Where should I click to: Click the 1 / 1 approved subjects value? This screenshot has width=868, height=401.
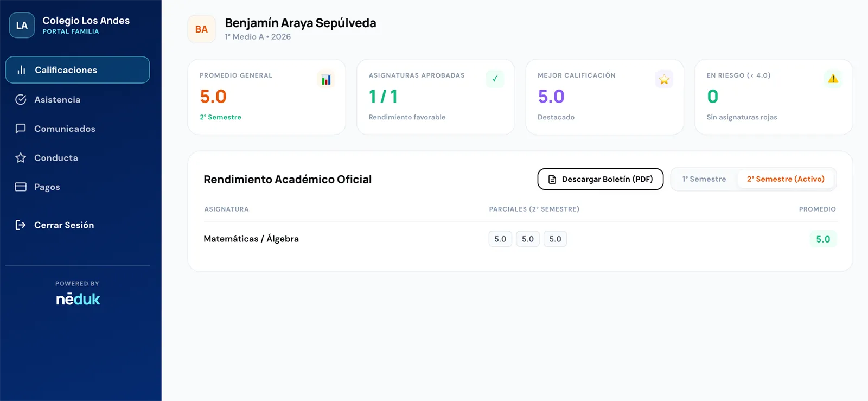pyautogui.click(x=384, y=97)
